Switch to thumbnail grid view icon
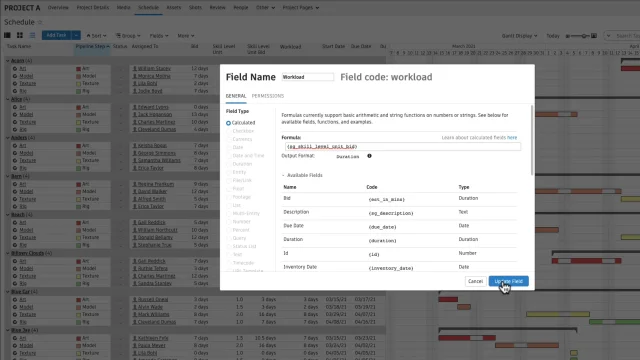Image resolution: width=640 pixels, height=360 pixels. coord(20,36)
